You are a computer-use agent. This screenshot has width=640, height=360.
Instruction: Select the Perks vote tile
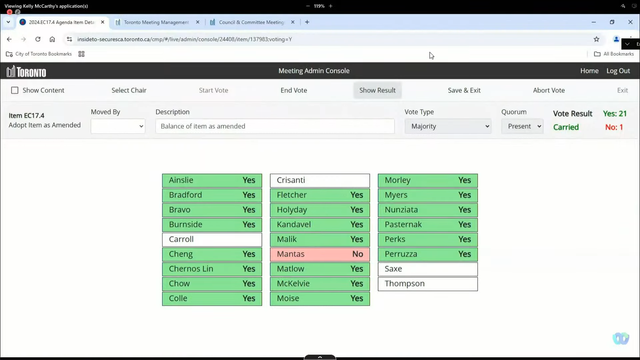pyautogui.click(x=428, y=239)
